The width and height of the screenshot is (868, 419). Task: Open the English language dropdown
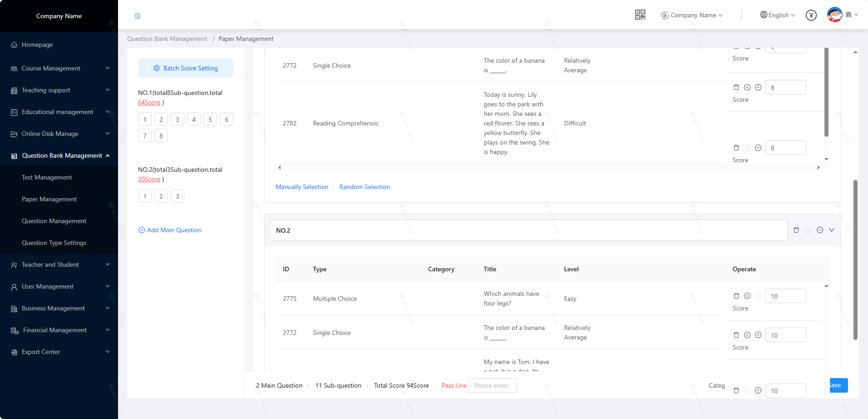778,15
